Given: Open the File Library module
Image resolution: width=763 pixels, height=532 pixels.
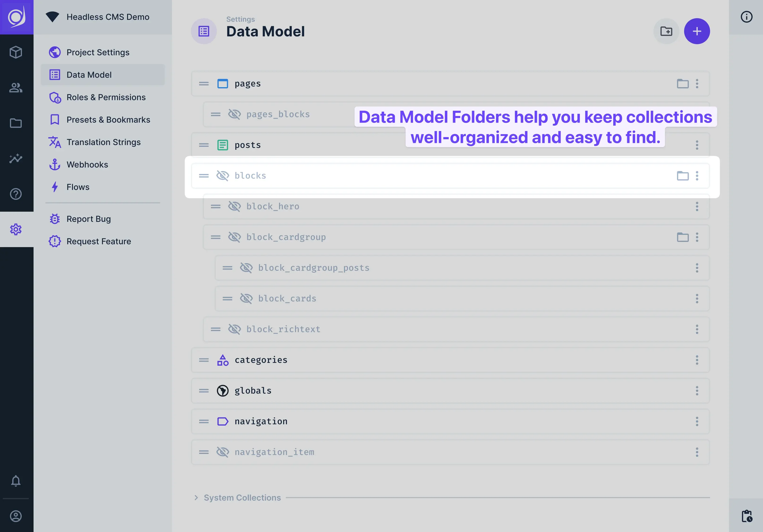Looking at the screenshot, I should coord(16,123).
